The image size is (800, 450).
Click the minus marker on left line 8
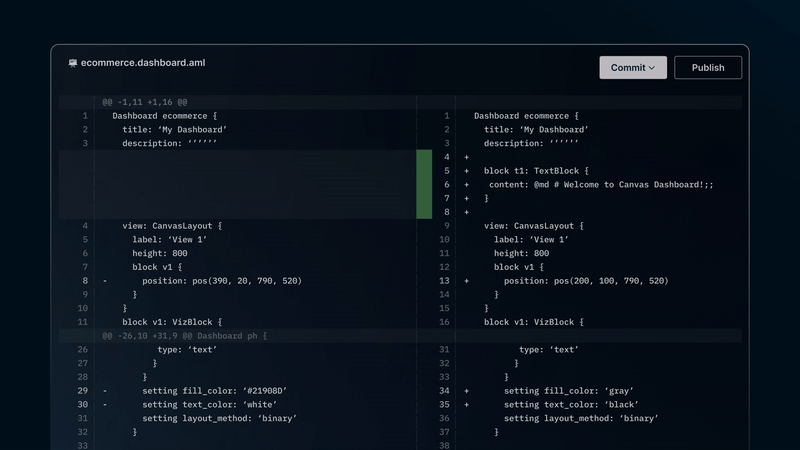(105, 281)
